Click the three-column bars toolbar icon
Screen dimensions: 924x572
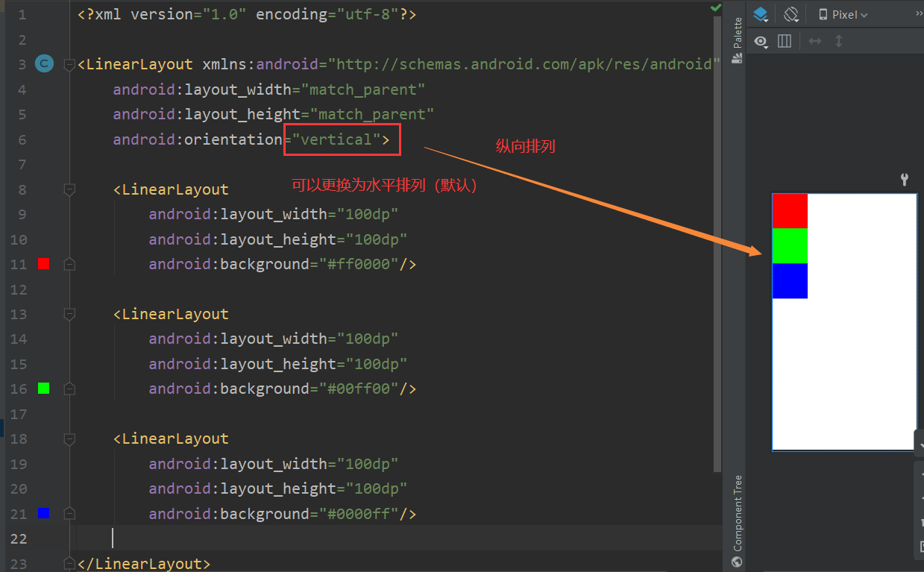(785, 41)
